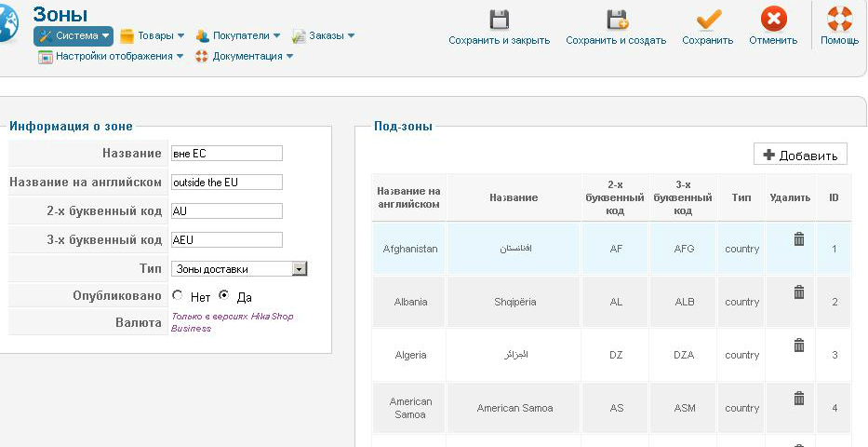The height and width of the screenshot is (447, 868).
Task: Expand the Документация menu
Action: 289,57
